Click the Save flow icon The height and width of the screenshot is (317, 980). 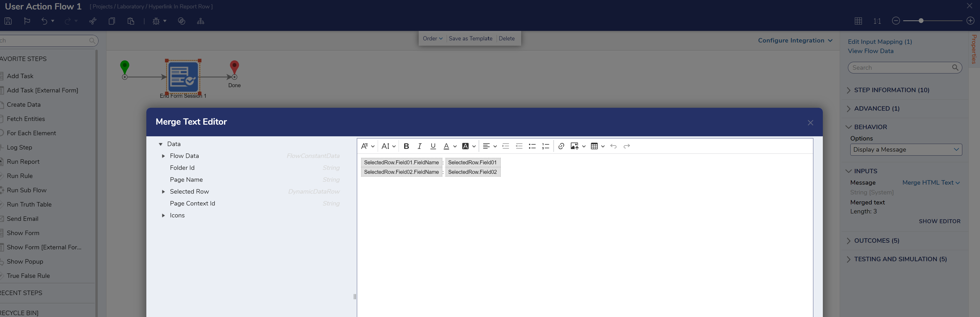pyautogui.click(x=8, y=21)
